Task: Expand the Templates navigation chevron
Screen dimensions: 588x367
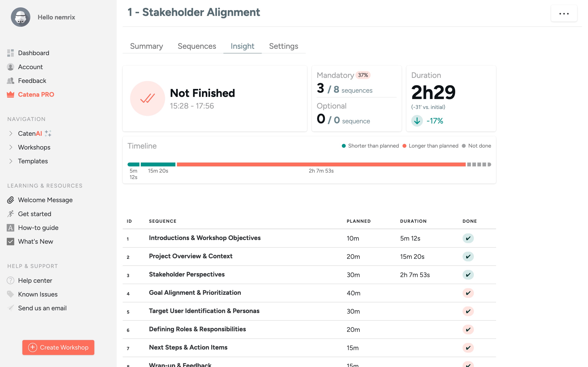Action: (11, 161)
